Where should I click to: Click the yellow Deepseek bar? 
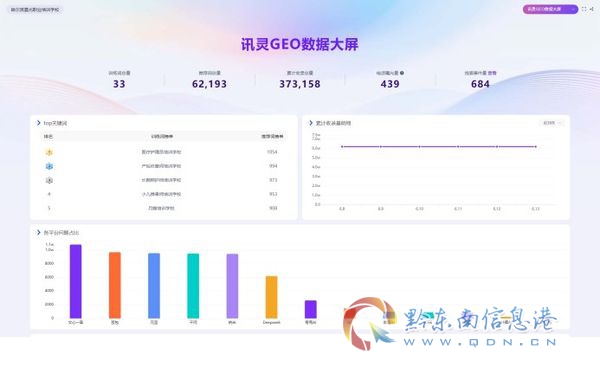[x=271, y=297]
